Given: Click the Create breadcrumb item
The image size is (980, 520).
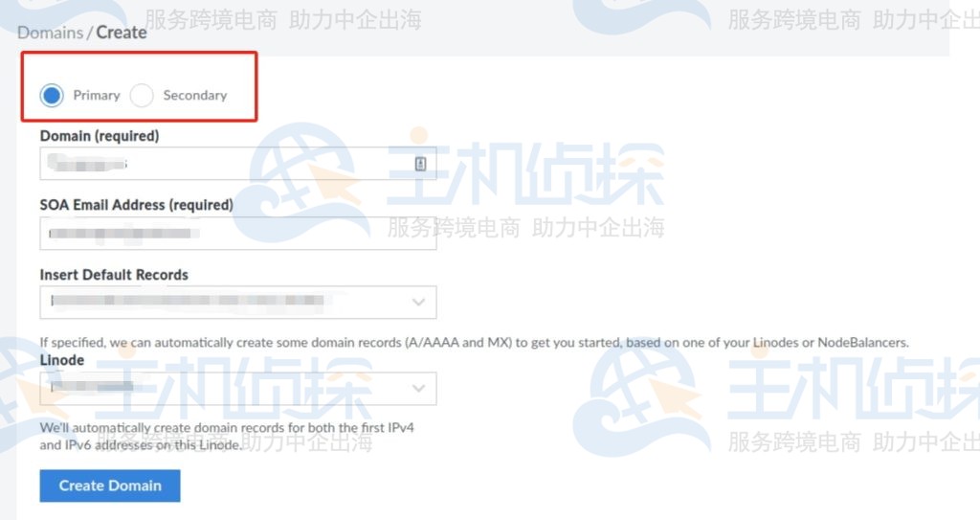Looking at the screenshot, I should click(x=122, y=33).
